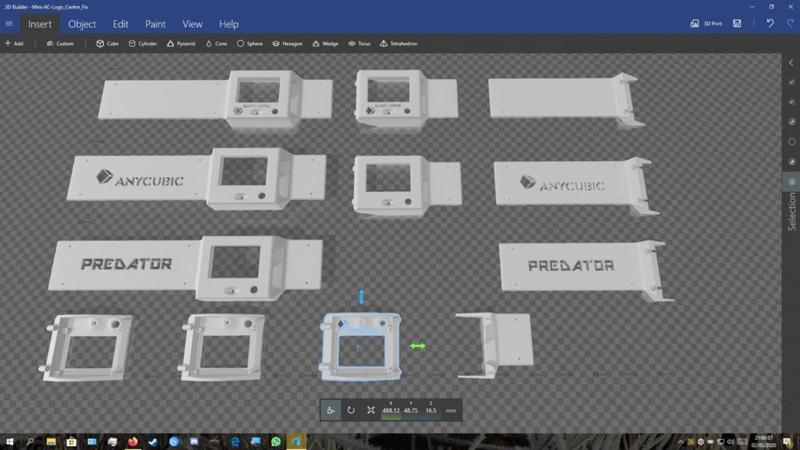Click the first object icon below the panel chevron
The height and width of the screenshot is (450, 800).
tap(792, 82)
